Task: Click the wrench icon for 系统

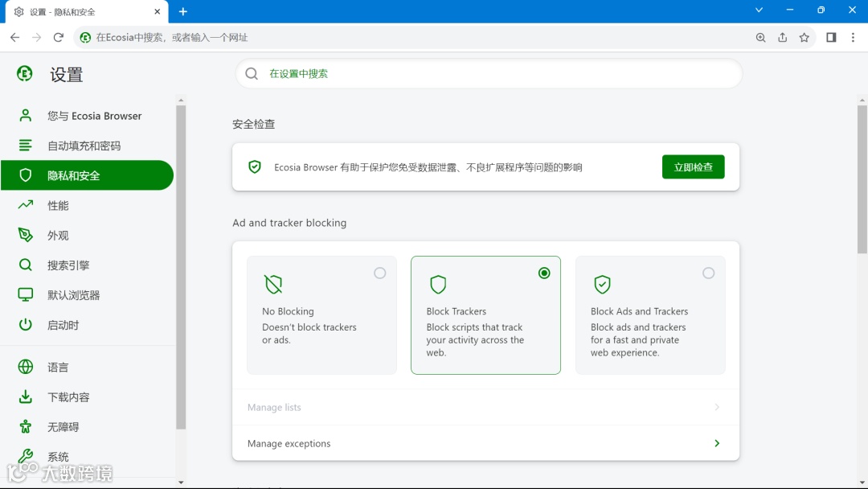Action: point(26,456)
